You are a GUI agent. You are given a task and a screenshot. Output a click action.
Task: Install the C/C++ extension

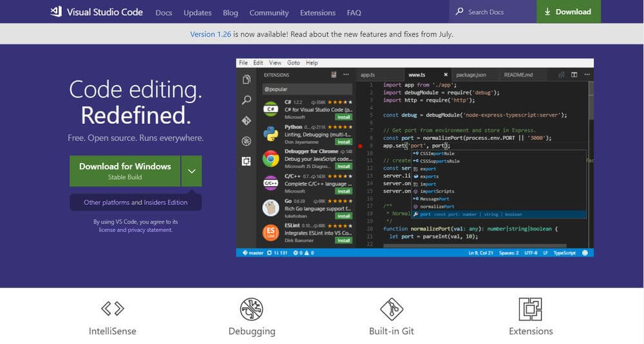[x=344, y=191]
